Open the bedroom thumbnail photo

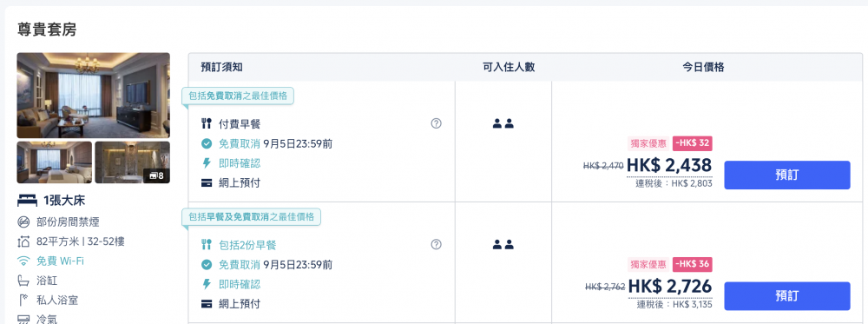(x=54, y=162)
